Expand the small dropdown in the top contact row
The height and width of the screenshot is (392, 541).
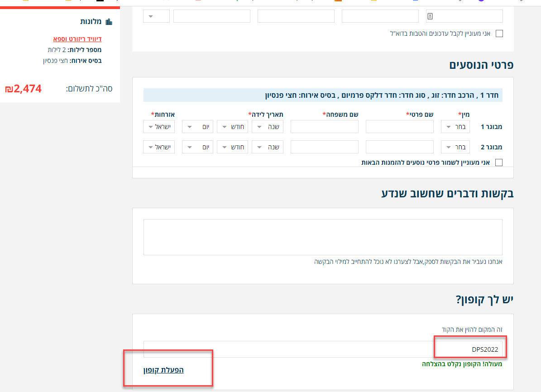tap(156, 16)
